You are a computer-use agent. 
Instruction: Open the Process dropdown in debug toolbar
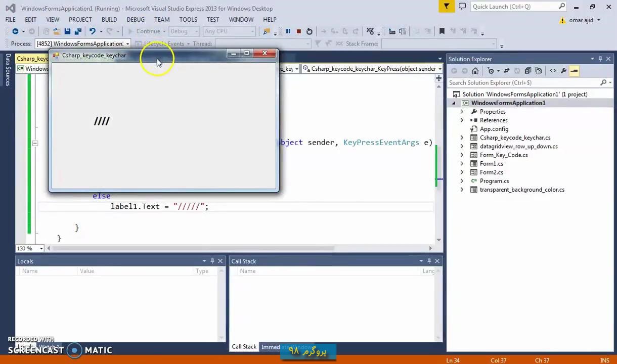[x=128, y=44]
